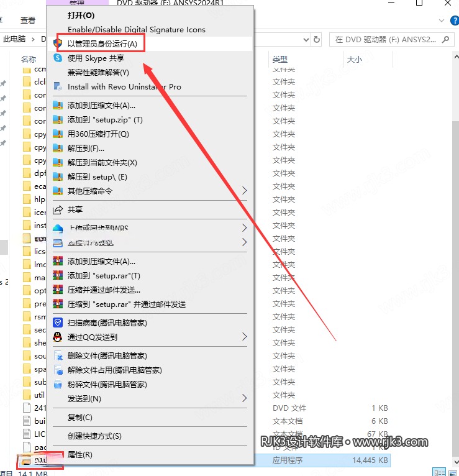Click 360 zip icon beside 添加到压缩文件(A)
The image size is (459, 476).
point(58,106)
